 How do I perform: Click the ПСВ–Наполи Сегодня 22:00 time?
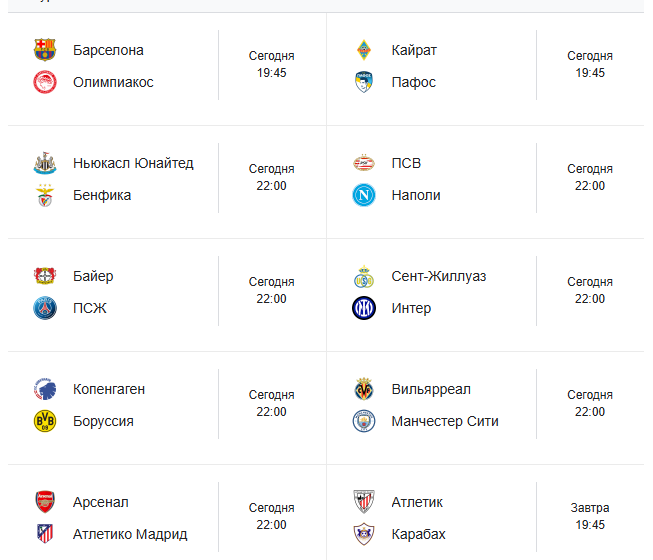pyautogui.click(x=590, y=178)
